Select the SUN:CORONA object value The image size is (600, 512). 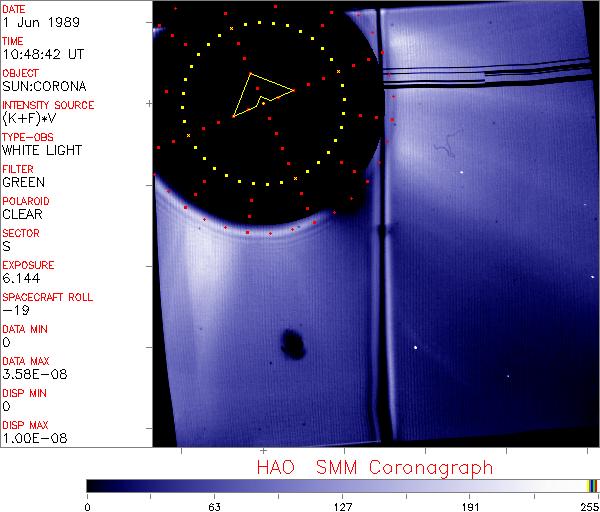point(42,86)
